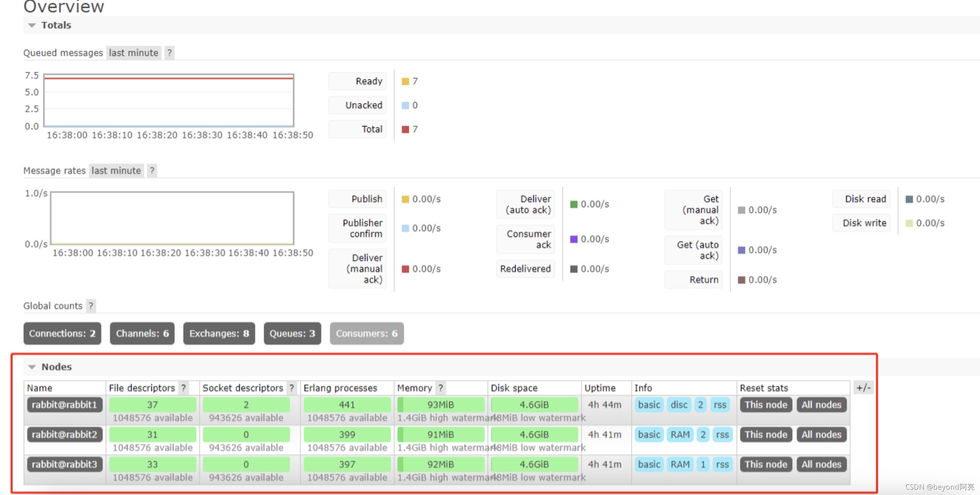Viewport: 980px width, 495px height.
Task: Click the Disk read rate swatch
Action: (x=909, y=199)
